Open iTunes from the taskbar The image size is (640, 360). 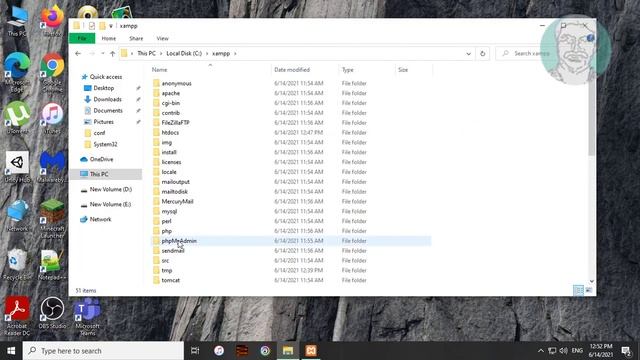pyautogui.click(x=219, y=351)
